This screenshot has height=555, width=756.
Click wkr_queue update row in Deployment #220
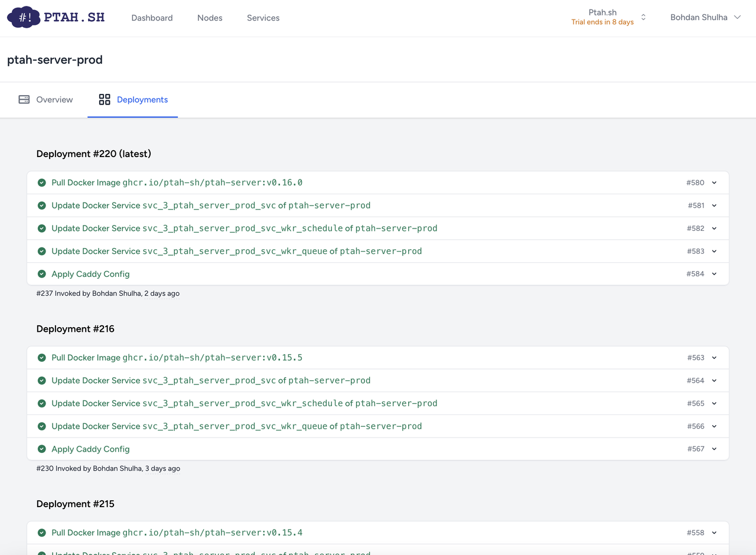[378, 252]
